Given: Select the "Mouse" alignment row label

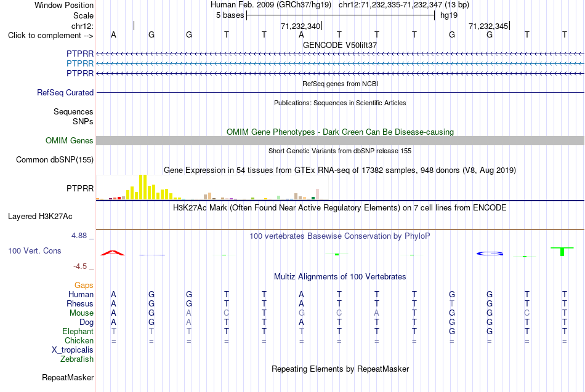Looking at the screenshot, I should point(81,313).
